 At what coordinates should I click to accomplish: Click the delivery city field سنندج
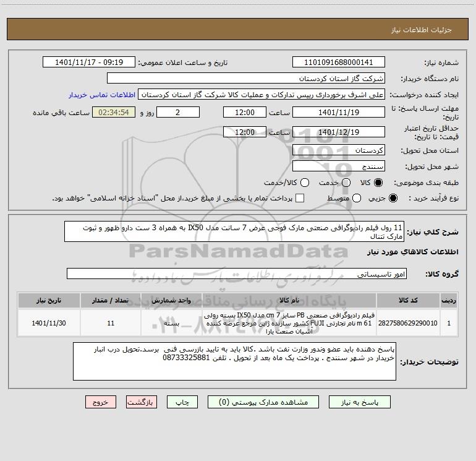[339, 166]
